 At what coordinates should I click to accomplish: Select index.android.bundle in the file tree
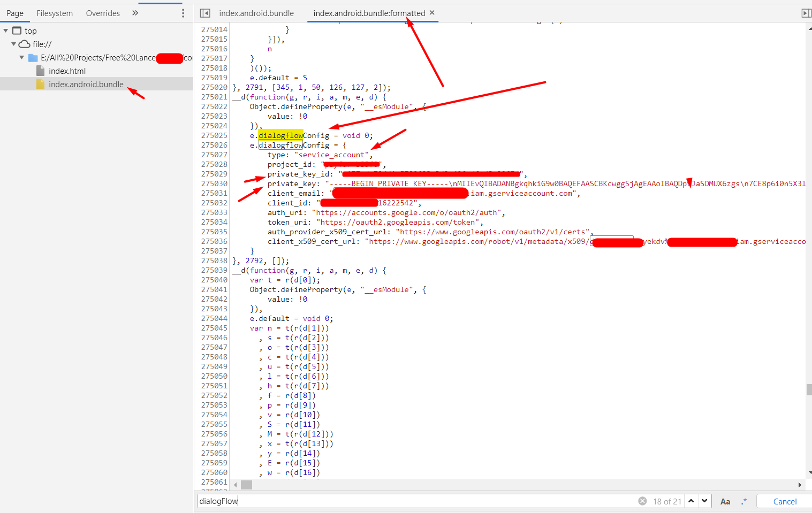86,84
